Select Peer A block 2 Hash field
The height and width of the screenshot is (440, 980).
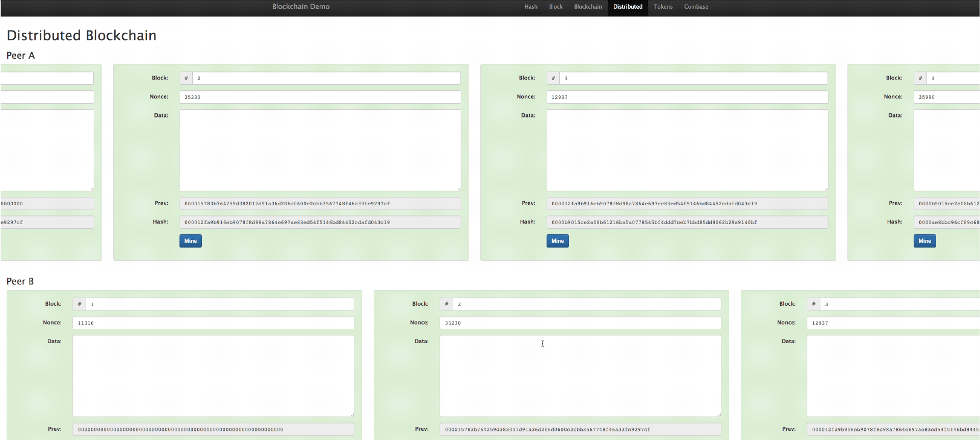pos(320,222)
